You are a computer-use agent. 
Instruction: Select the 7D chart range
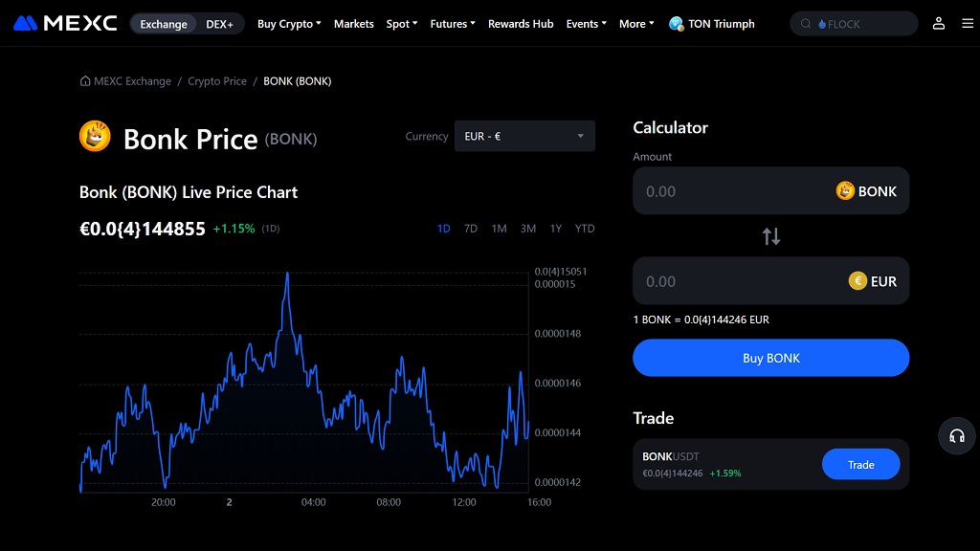[471, 229]
